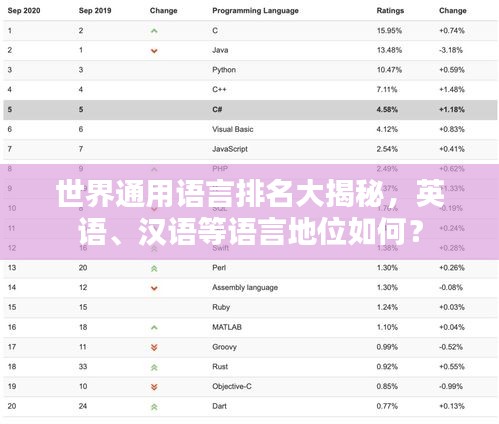Click the Visual Basic entry

pyautogui.click(x=233, y=129)
